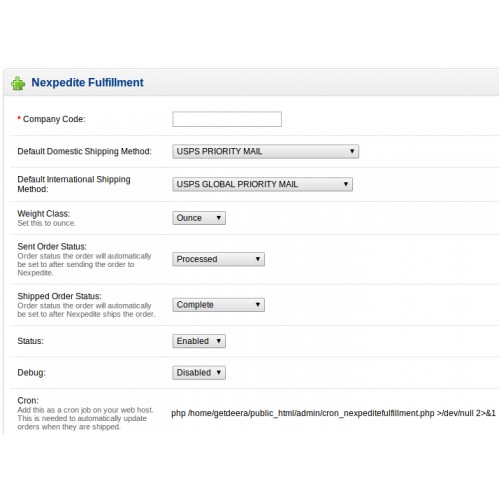Image resolution: width=500 pixels, height=500 pixels.
Task: Click the Company Code label
Action: [54, 119]
